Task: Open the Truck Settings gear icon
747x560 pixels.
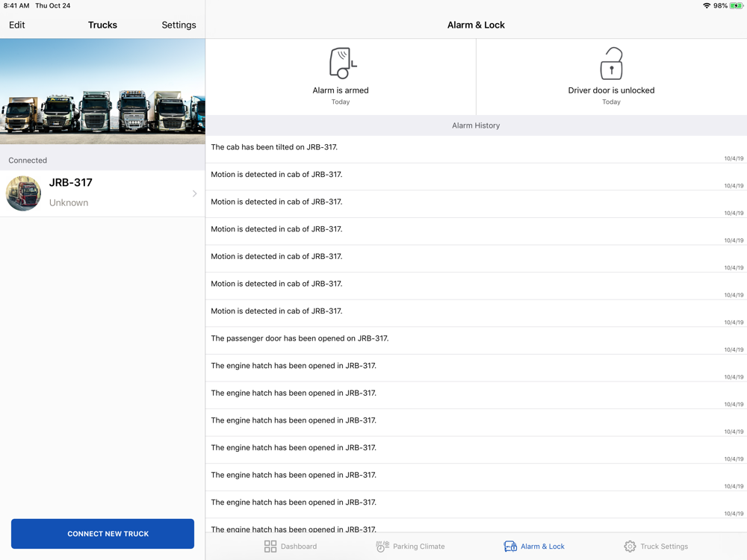Action: [x=630, y=547]
